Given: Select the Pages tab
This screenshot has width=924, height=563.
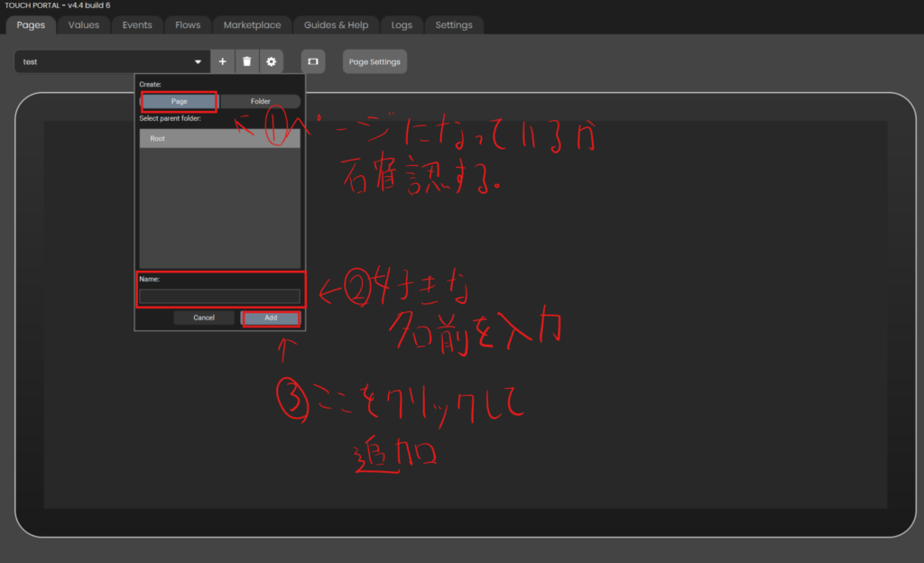Looking at the screenshot, I should [x=31, y=25].
